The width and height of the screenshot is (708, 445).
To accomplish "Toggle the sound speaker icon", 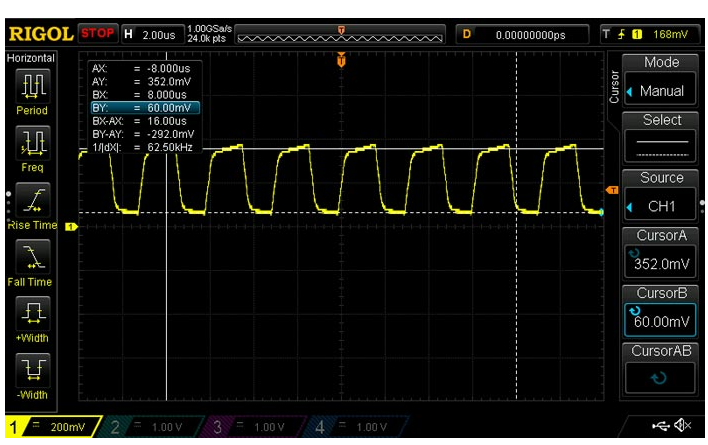I will pyautogui.click(x=684, y=427).
